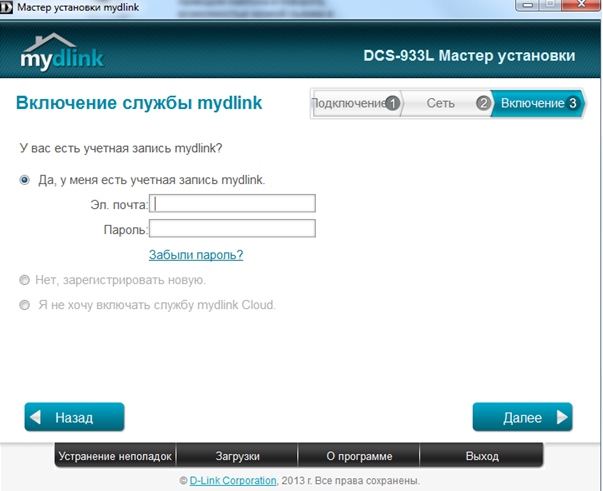The image size is (603, 491).
Task: Open Загрузки in the bottom bar
Action: [x=237, y=456]
